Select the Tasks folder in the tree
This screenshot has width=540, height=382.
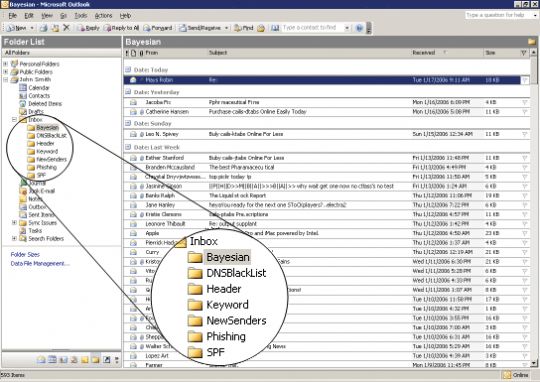31,230
